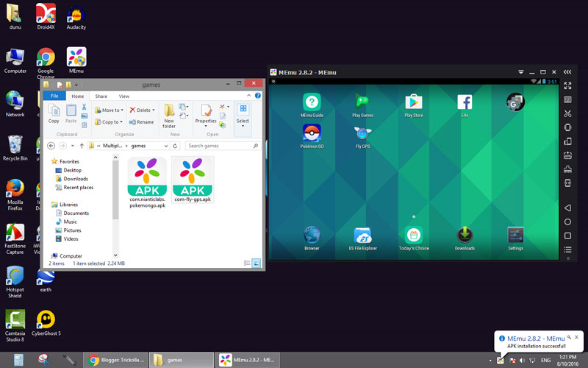The height and width of the screenshot is (368, 588).
Task: Open MEmu keyboard mapping tool
Action: click(567, 99)
